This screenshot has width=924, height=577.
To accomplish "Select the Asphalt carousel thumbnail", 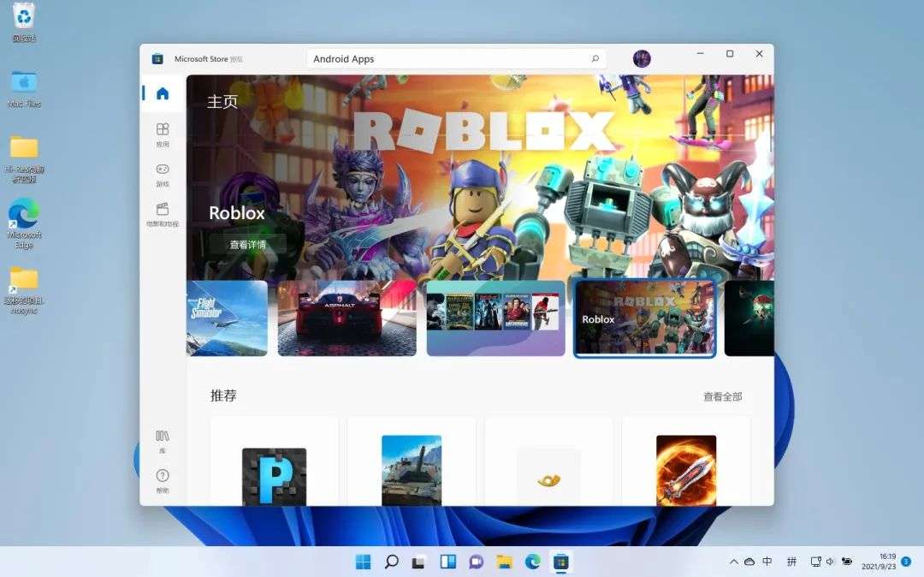I will point(347,318).
